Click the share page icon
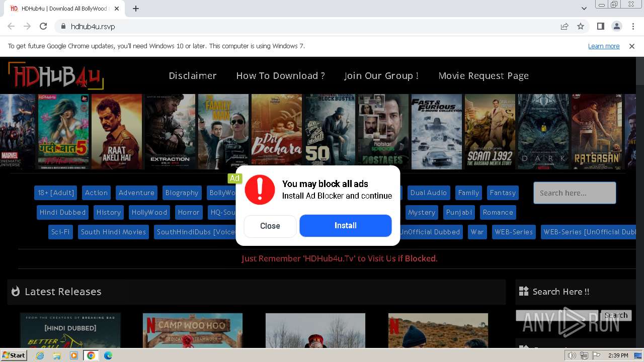This screenshot has height=362, width=644. [565, 26]
